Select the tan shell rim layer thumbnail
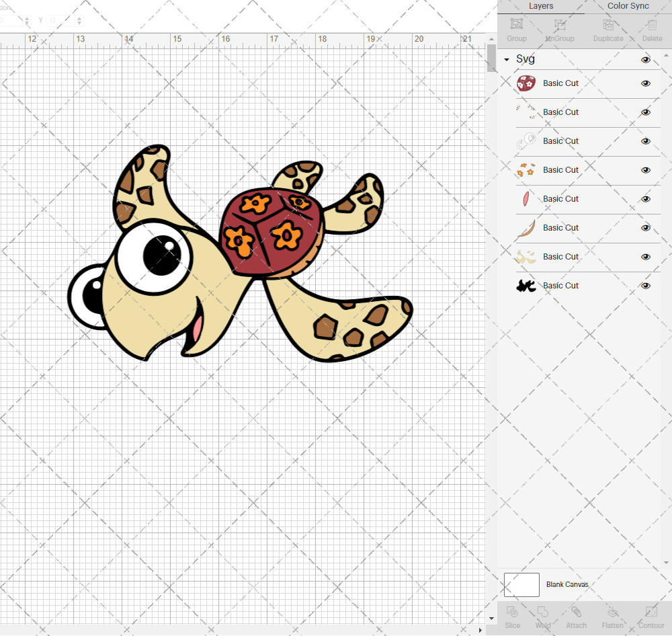 click(x=527, y=228)
